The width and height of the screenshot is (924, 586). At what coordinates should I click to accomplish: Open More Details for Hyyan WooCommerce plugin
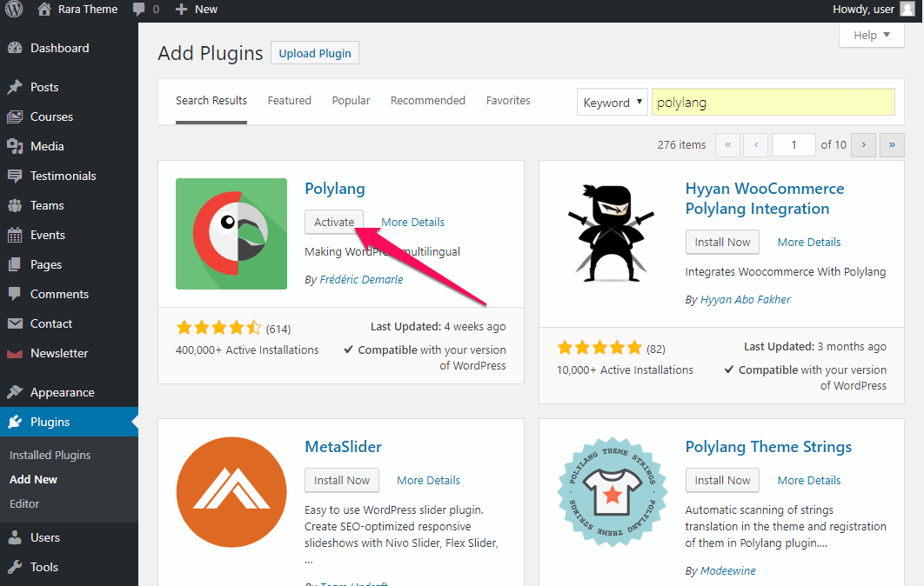(809, 242)
